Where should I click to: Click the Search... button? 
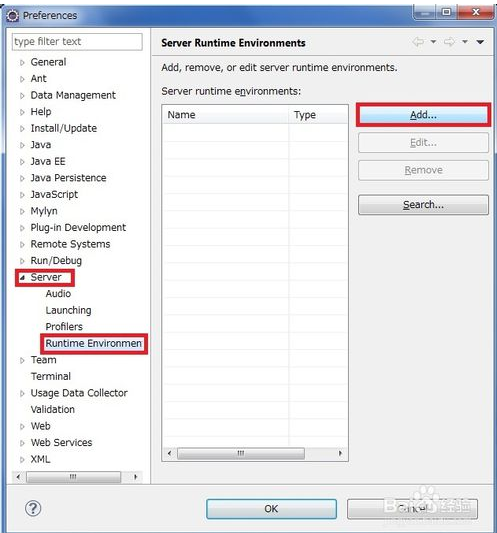423,205
